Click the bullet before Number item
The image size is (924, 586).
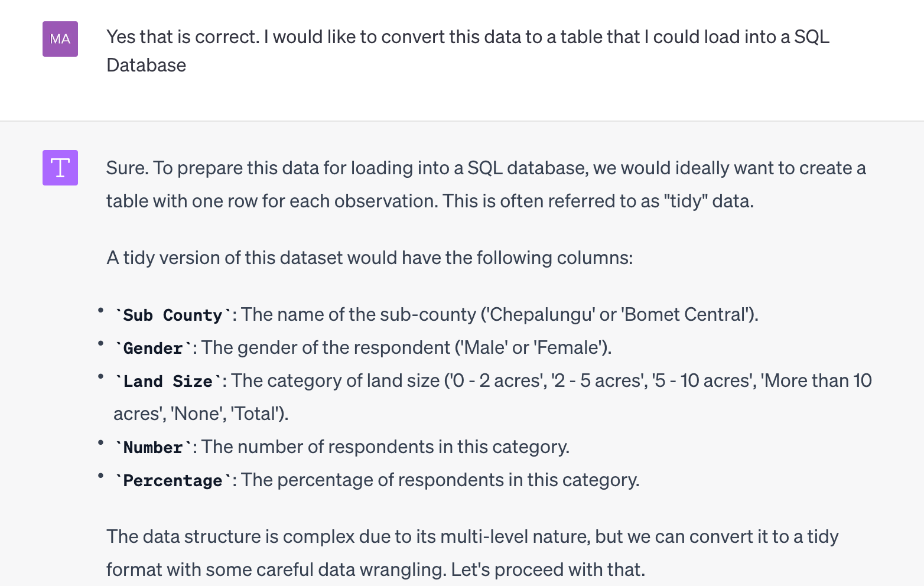[x=101, y=442]
